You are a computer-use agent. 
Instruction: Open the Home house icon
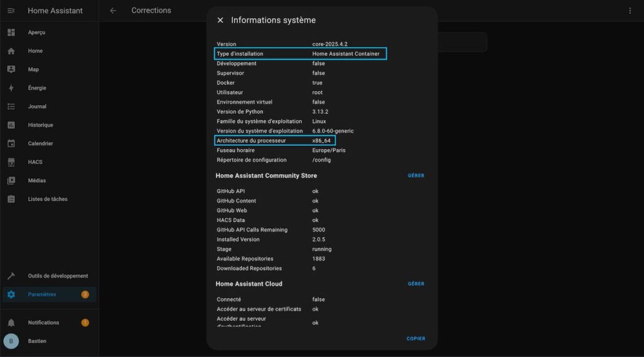click(x=11, y=51)
